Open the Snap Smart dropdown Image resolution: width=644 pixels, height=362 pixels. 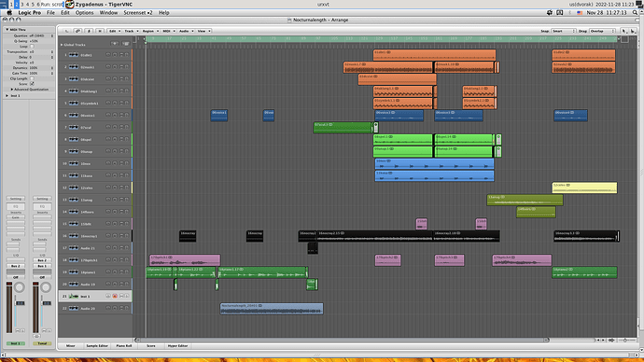click(x=564, y=31)
